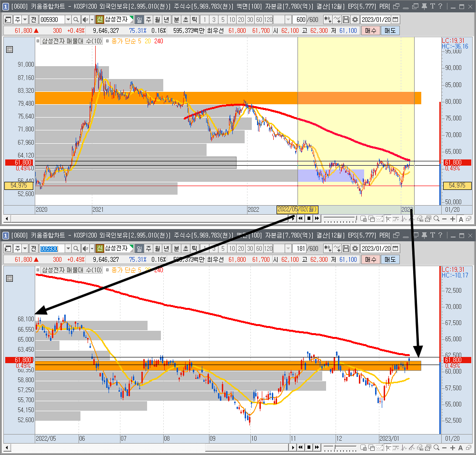
Task: Toggle 종가 단순 moving-average checkbox on bottom chart
Action: pyautogui.click(x=108, y=270)
